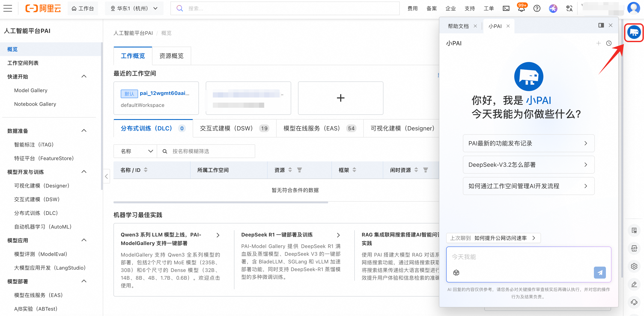Click the PAI最新的功能发布记录 suggestion
644x316 pixels.
point(529,143)
